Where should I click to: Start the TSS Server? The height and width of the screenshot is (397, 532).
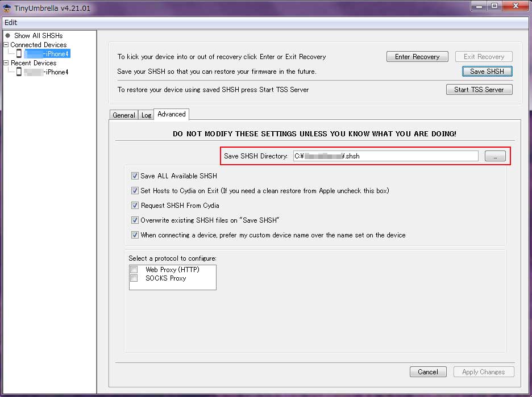479,90
